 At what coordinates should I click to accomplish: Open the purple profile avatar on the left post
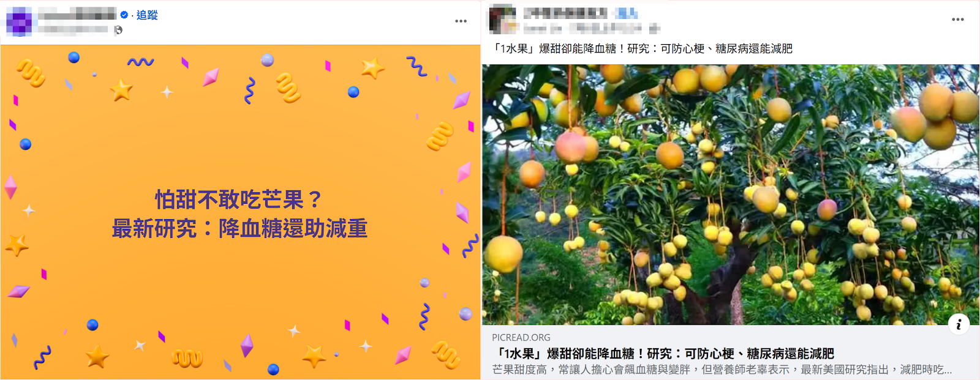(19, 21)
